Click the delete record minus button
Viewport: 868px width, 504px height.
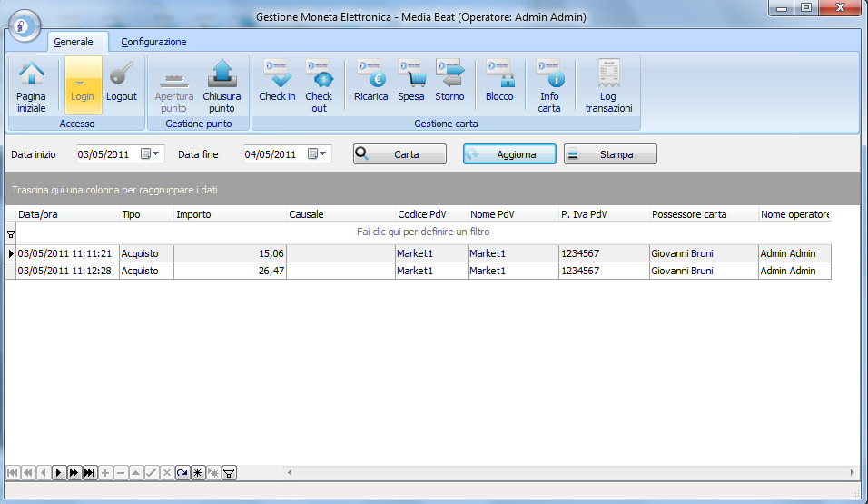point(121,473)
